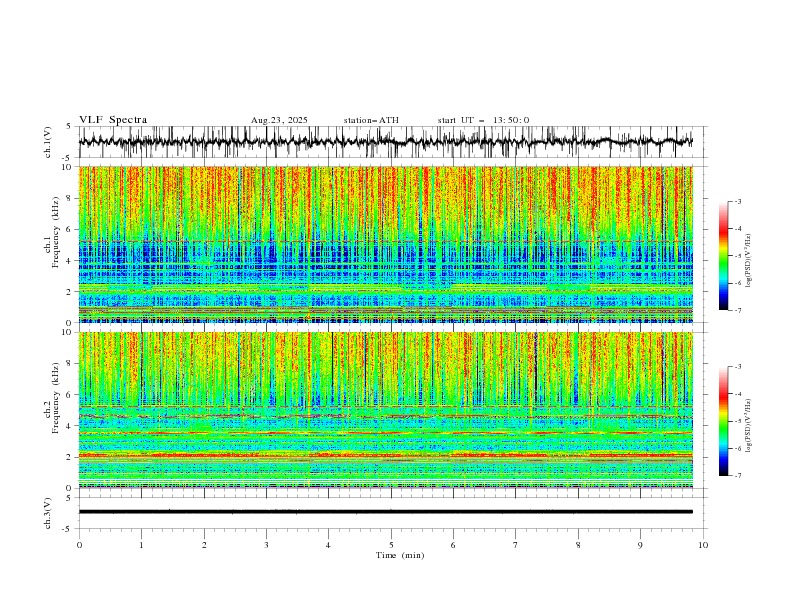Click the ch.2 spectrogram panel
The height and width of the screenshot is (612, 792).
[x=385, y=410]
